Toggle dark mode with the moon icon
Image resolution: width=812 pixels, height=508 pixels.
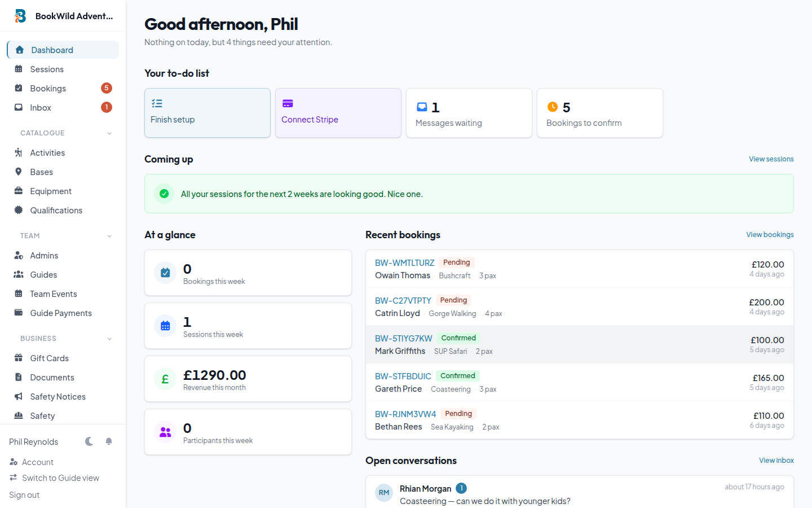89,441
